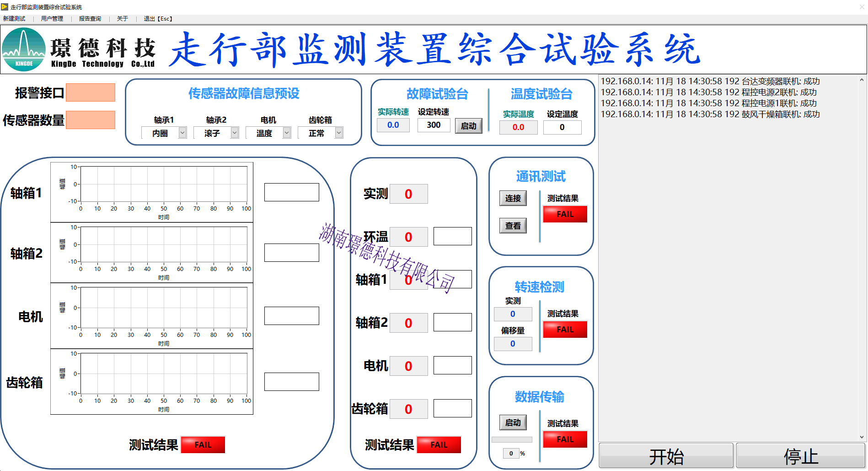Click the 电机 vibration chart
Viewport: 868px width, 471px height.
click(152, 316)
